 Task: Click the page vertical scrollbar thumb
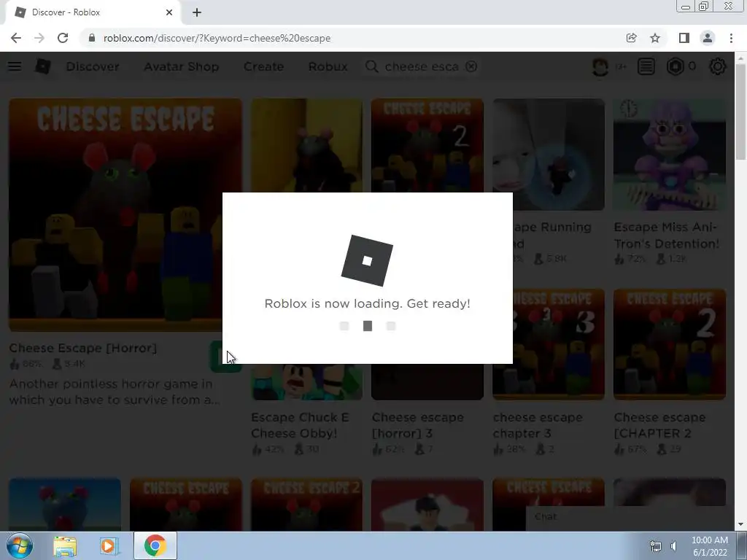click(740, 112)
